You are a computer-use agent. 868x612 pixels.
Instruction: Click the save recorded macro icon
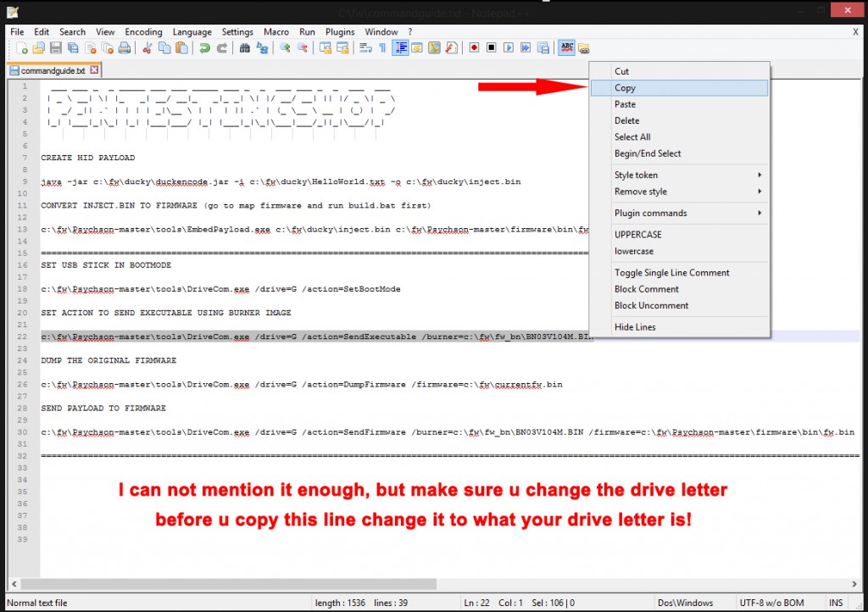543,48
